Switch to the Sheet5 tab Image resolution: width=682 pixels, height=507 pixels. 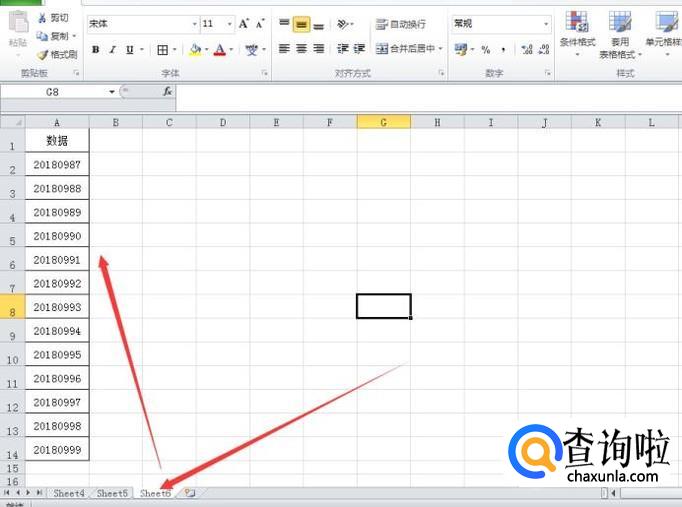click(112, 493)
